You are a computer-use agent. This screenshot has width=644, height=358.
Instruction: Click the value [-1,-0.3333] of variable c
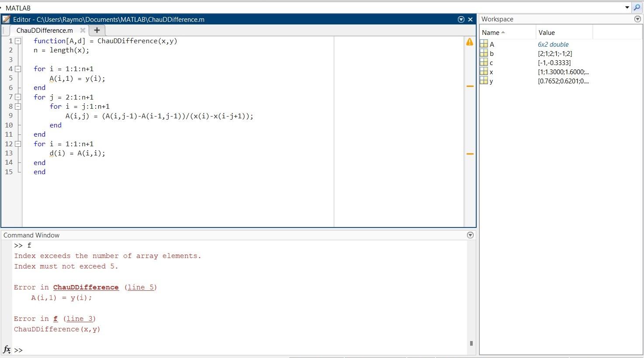coord(554,63)
